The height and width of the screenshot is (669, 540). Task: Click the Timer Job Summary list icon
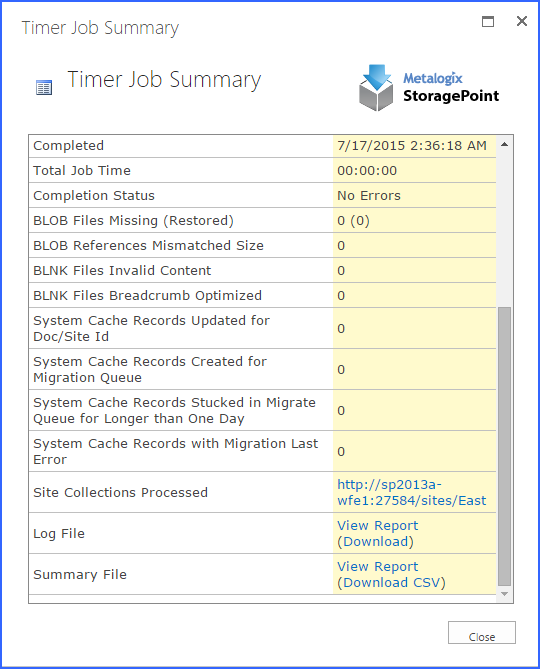click(44, 87)
